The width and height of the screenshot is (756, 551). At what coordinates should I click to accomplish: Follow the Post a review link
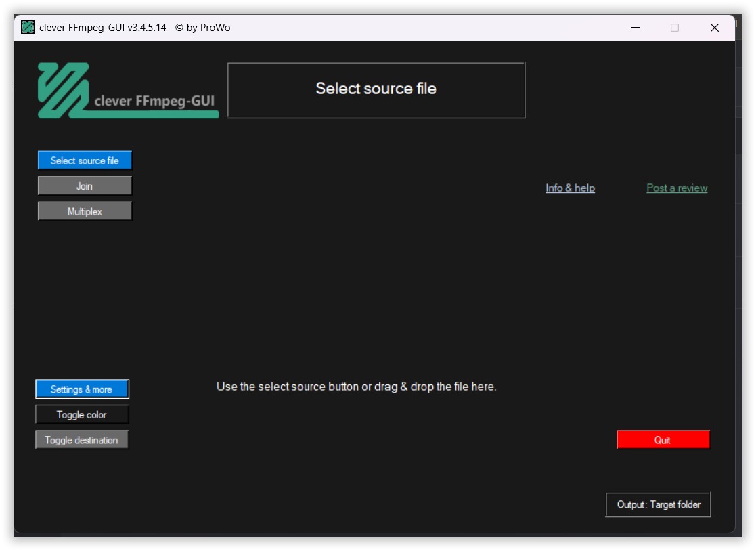pyautogui.click(x=677, y=188)
